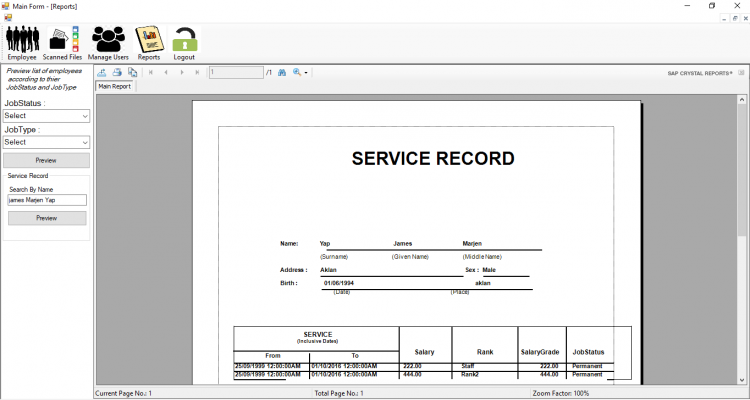750x400 pixels.
Task: Click the Logout padlock icon
Action: [x=184, y=40]
